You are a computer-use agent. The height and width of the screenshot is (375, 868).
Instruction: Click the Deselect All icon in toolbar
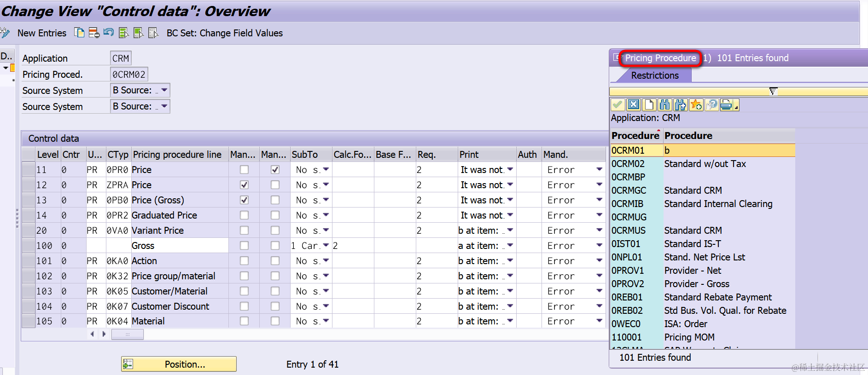tap(153, 33)
